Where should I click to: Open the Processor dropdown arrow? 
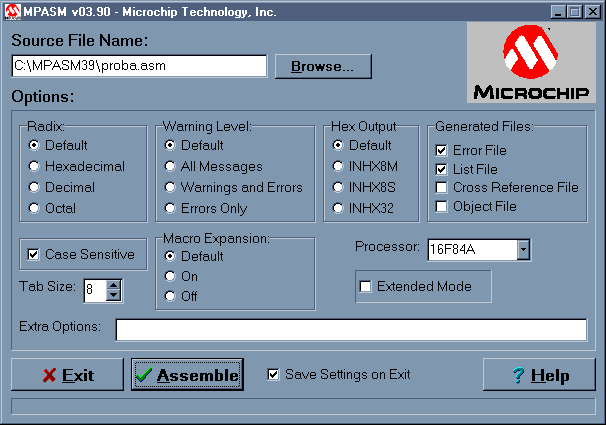(523, 250)
